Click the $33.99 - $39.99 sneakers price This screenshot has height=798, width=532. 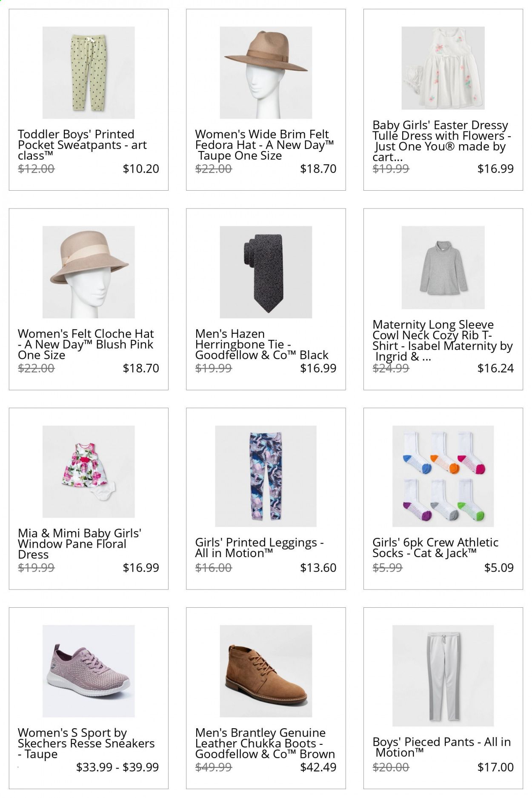[117, 767]
